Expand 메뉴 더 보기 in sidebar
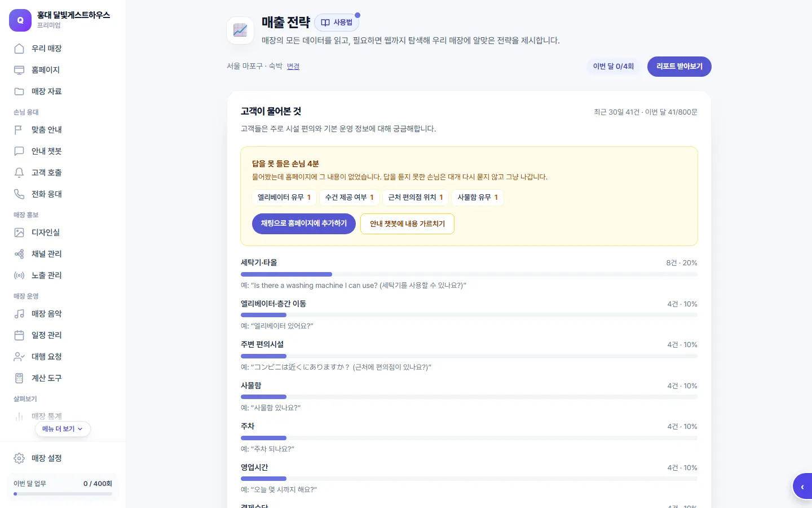 [63, 429]
